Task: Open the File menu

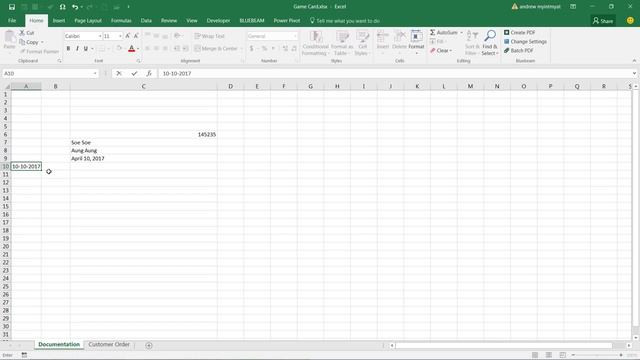Action: click(x=12, y=20)
